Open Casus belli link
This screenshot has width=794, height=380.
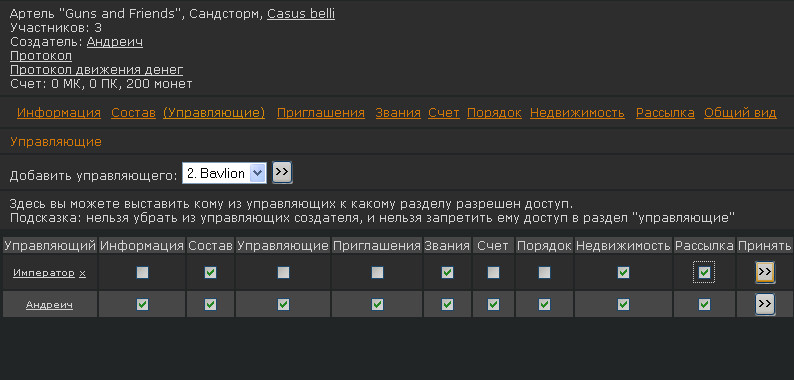pos(301,14)
